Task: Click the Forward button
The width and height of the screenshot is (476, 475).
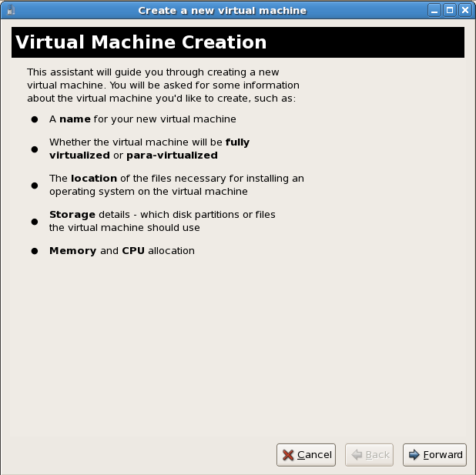Action: click(434, 454)
